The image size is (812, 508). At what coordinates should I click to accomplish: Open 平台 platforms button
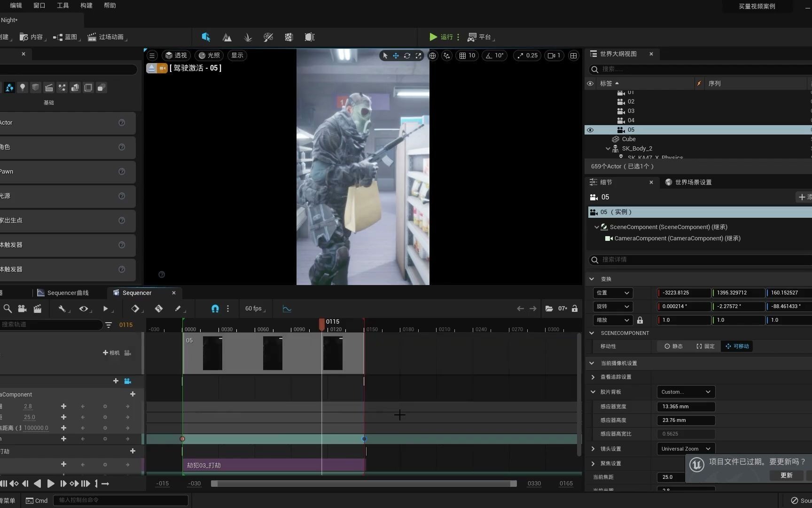(480, 37)
